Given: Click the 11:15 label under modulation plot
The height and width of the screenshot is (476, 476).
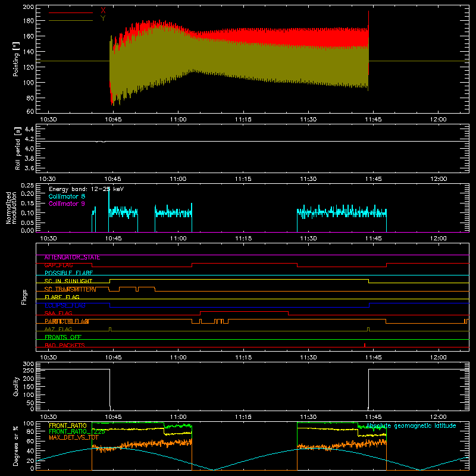Looking at the screenshot, I should click(243, 239).
